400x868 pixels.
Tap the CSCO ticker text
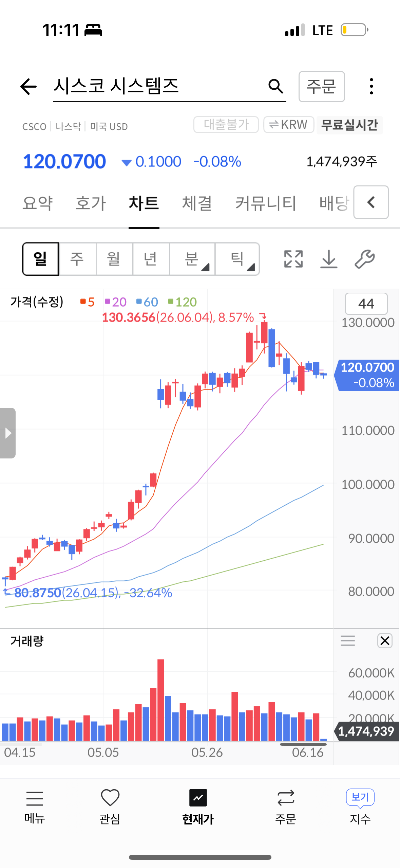(x=34, y=127)
